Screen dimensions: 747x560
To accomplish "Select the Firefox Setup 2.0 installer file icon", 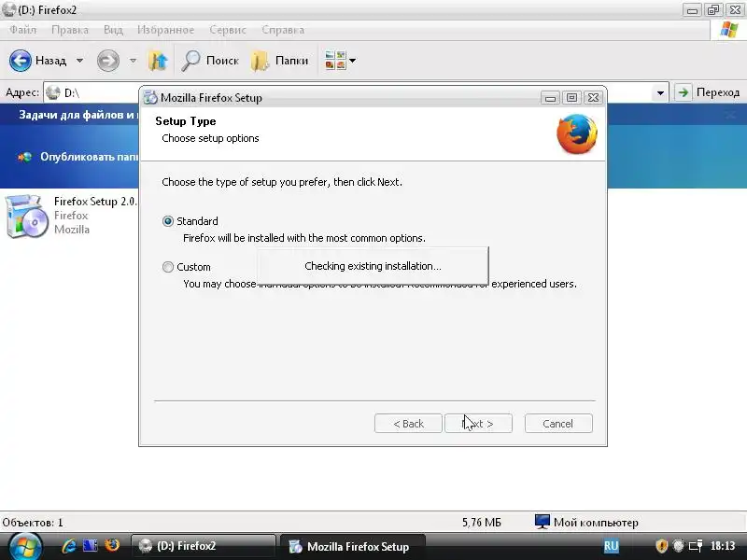I will click(x=27, y=216).
